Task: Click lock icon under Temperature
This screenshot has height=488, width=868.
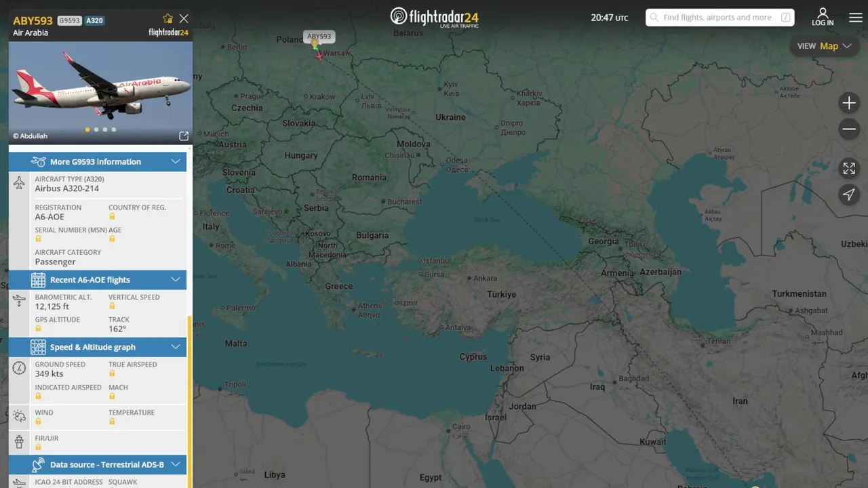Action: pos(112,422)
